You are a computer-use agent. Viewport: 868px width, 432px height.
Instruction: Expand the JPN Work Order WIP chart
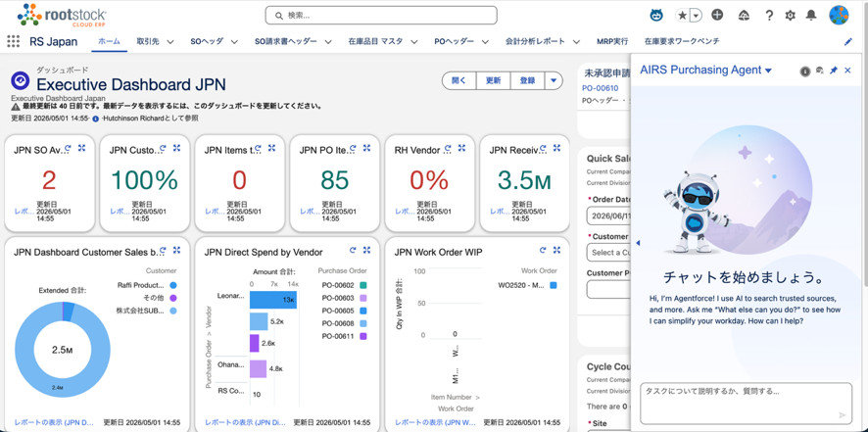(556, 251)
